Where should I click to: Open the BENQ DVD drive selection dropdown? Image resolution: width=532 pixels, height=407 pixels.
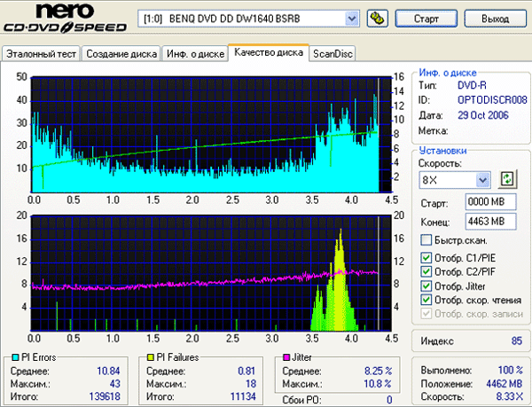[351, 18]
